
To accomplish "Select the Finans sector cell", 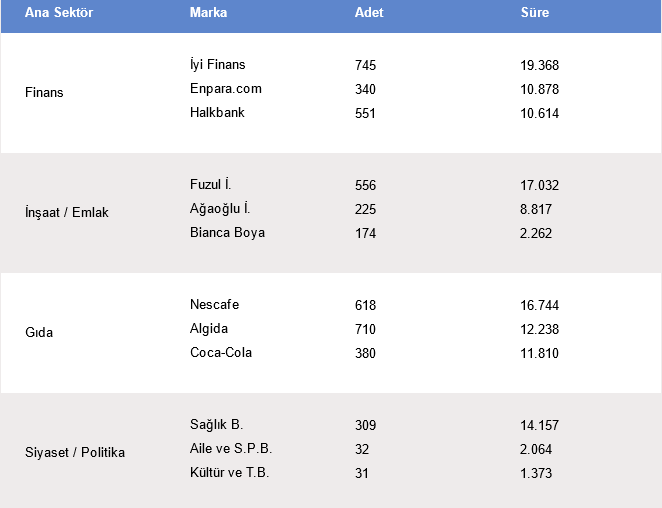I will 44,93.
